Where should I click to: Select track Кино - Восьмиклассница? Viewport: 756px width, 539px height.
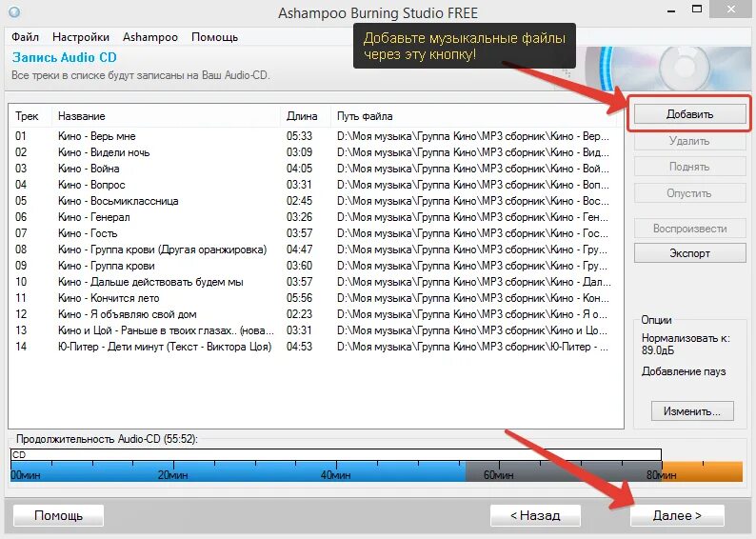315,201
